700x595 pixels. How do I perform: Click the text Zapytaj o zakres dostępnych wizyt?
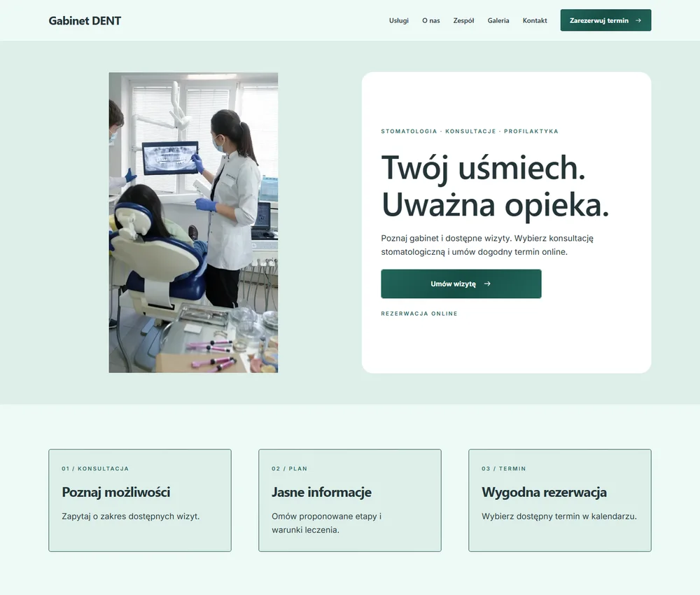pos(131,517)
